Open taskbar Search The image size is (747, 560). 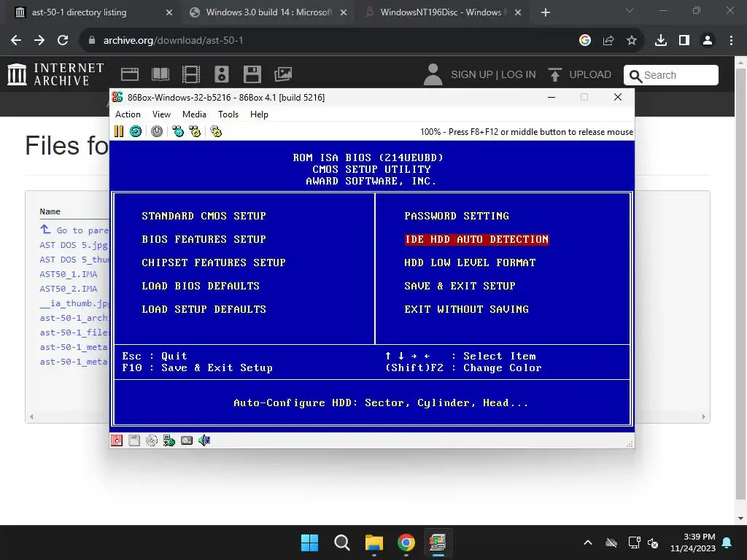[x=342, y=542]
